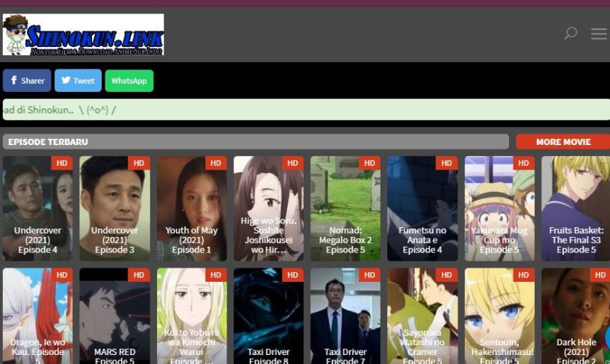Viewport: 610px width, 364px height.
Task: Open Dark Hole (2021) Episode 2 thumbnail
Action: 576,316
